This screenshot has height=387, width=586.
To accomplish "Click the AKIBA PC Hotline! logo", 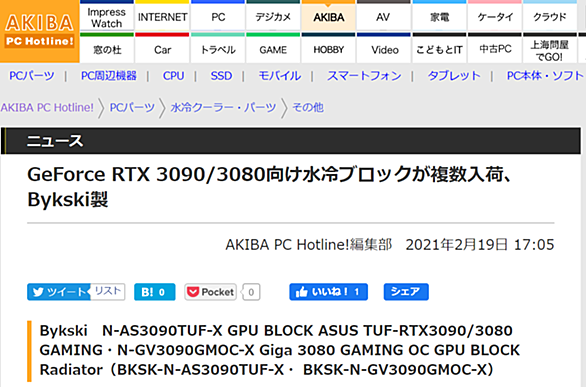I will [40, 31].
